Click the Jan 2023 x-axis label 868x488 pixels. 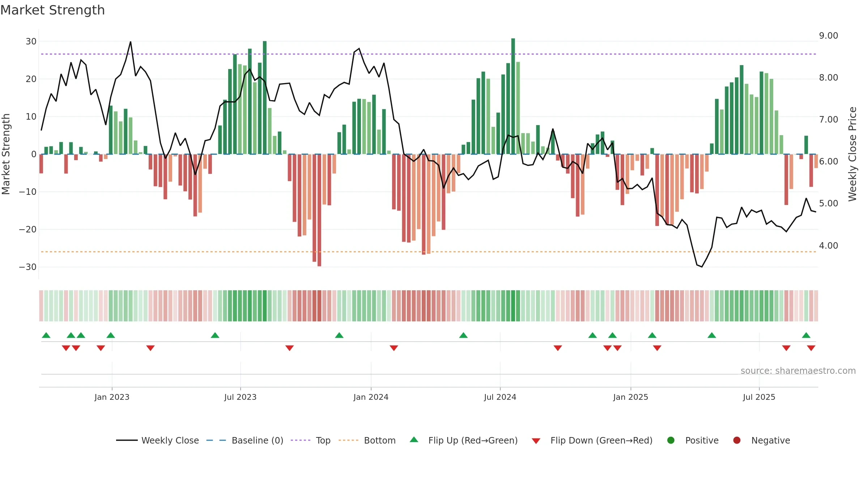pos(112,397)
